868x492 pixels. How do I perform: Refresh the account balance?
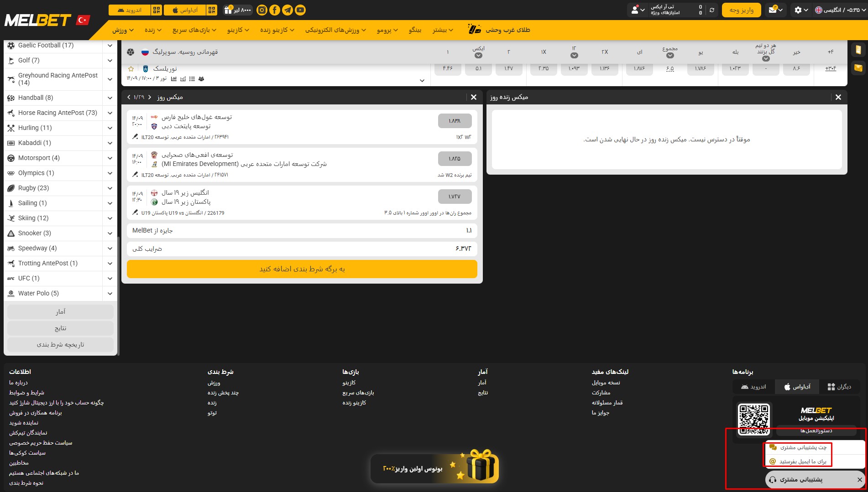click(711, 10)
